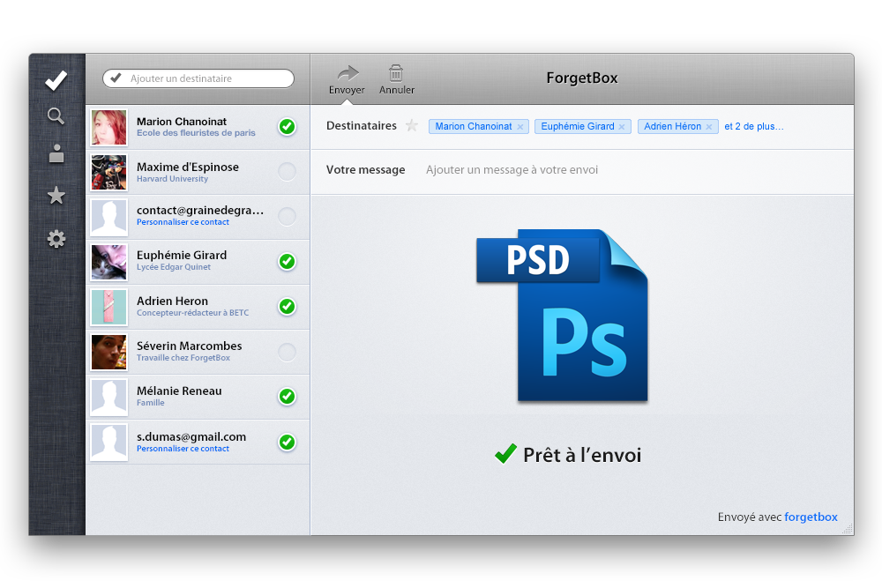This screenshot has width=882, height=588.
Task: Remove Marion Chanoinat recipient tag
Action: (520, 127)
